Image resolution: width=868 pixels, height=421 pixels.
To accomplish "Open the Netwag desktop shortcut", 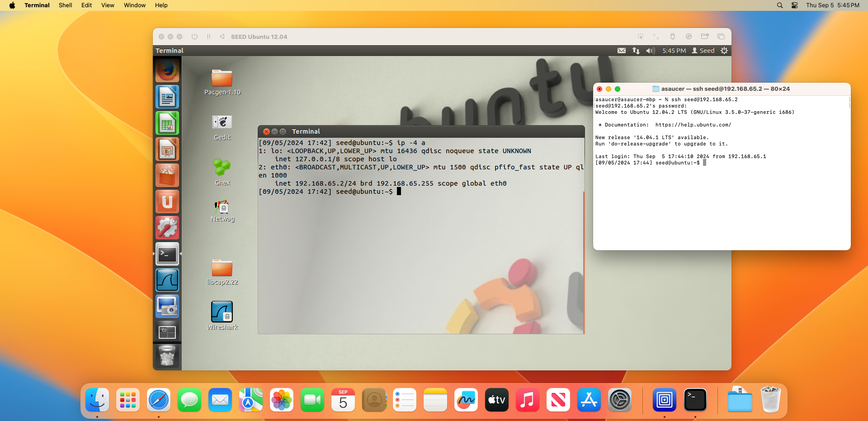I will click(x=222, y=207).
